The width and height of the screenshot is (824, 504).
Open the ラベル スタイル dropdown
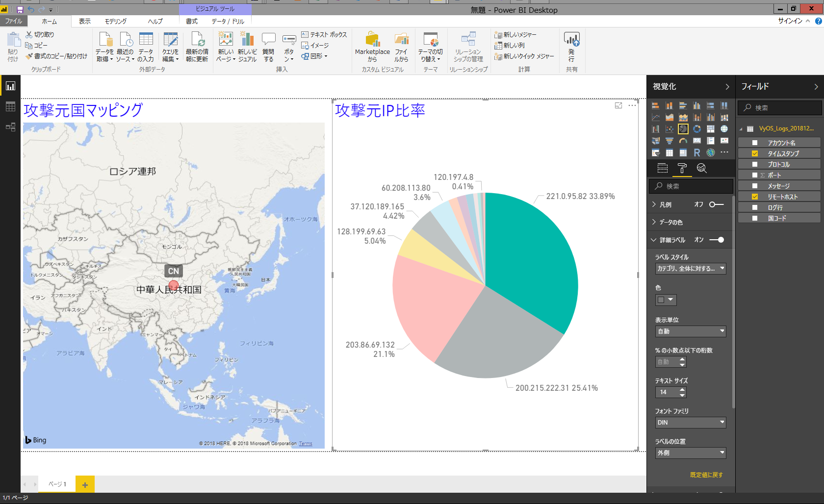click(690, 269)
